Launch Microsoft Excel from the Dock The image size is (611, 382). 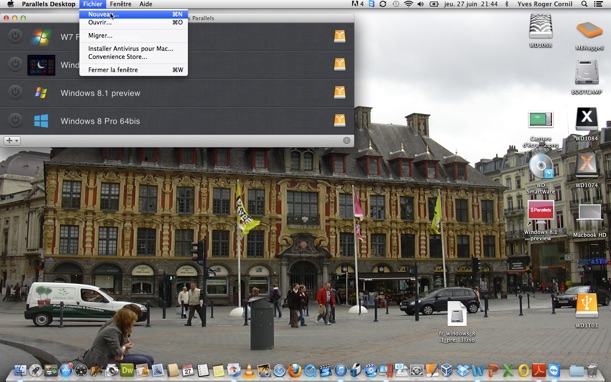508,371
